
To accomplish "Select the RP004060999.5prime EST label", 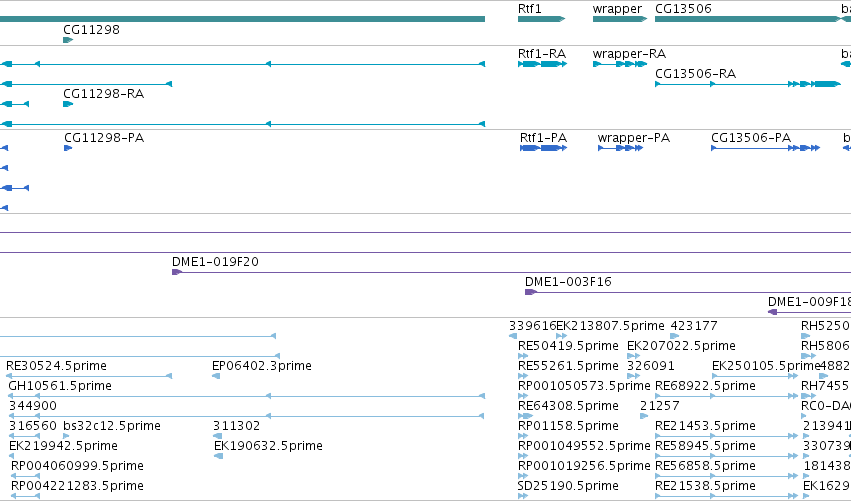I will (77, 466).
